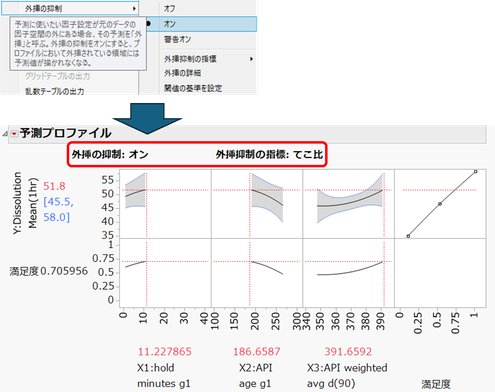The height and width of the screenshot is (392, 495).
Task: Click the X3 desirability curve
Action: [350, 271]
